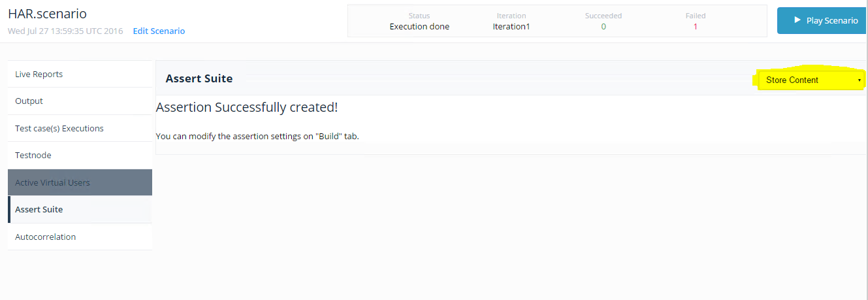This screenshot has height=300, width=868.
Task: Click the Failed count 1
Action: coord(696,27)
